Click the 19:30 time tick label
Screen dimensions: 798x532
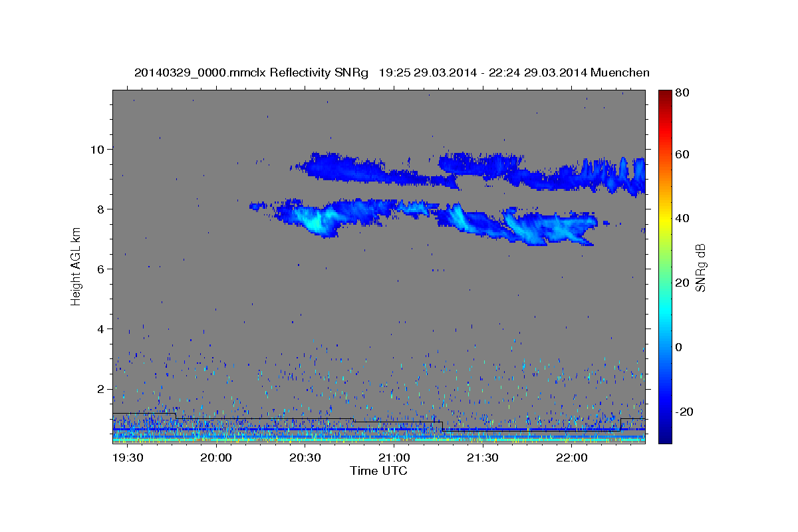coord(127,458)
